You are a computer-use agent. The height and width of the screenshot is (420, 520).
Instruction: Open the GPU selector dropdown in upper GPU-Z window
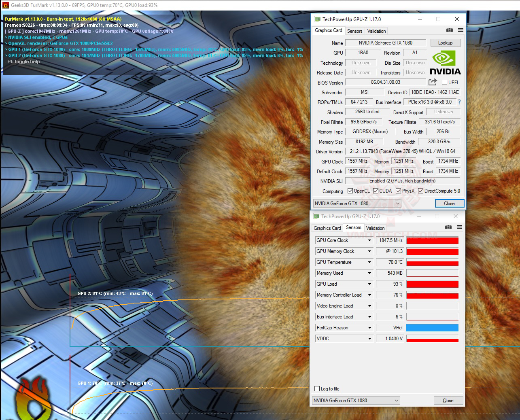pyautogui.click(x=357, y=204)
